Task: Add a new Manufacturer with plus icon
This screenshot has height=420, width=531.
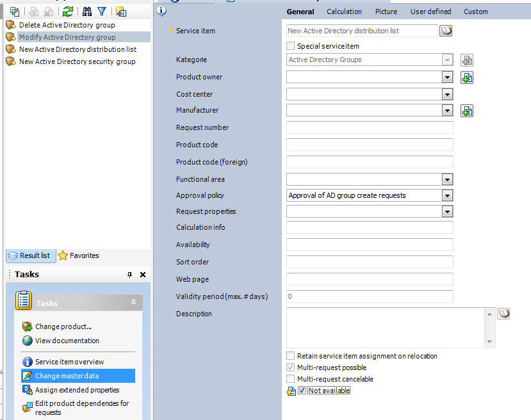Action: point(467,111)
